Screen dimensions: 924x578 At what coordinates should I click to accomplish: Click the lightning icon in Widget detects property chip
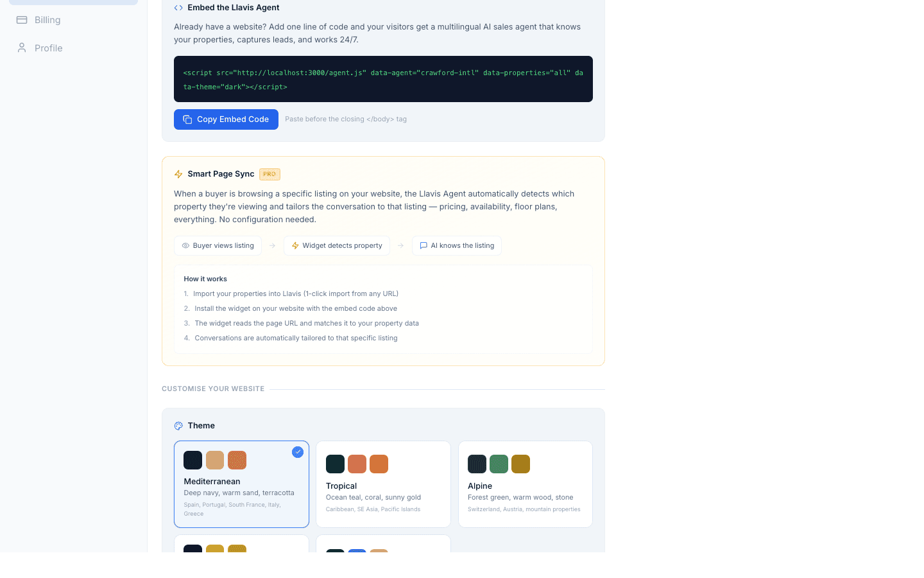(295, 245)
